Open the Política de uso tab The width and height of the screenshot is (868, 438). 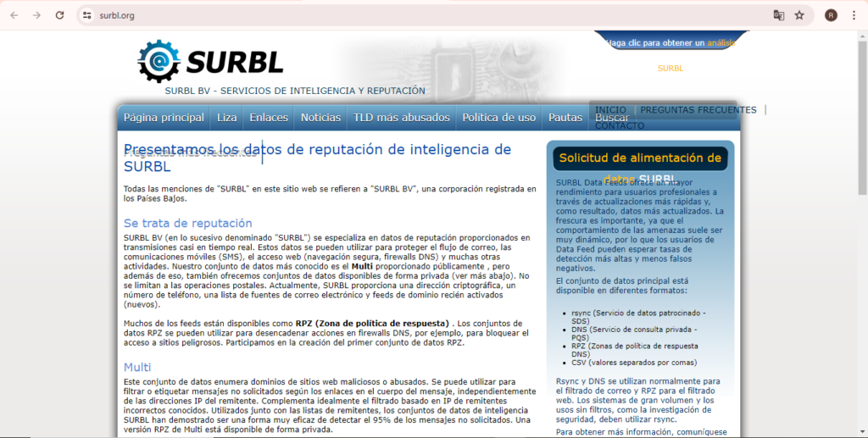click(x=498, y=118)
